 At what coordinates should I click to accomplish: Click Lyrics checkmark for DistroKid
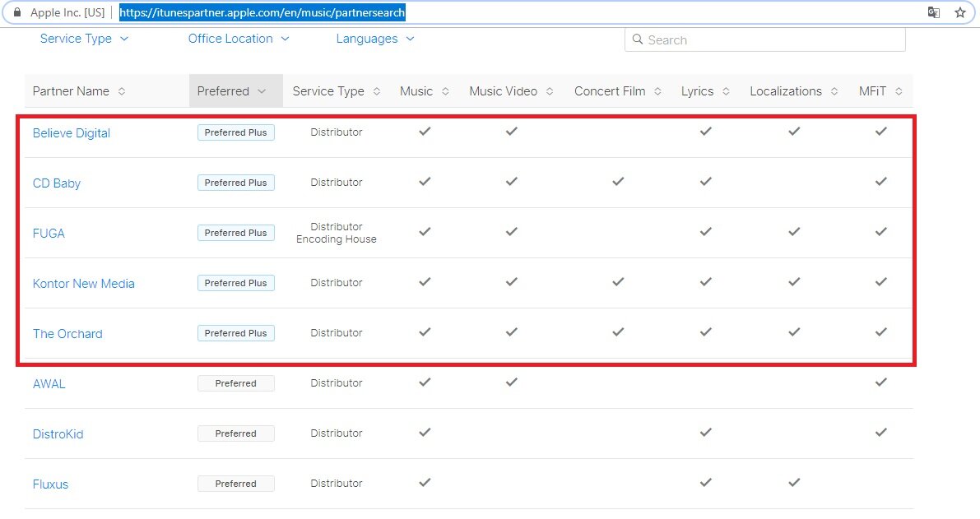point(706,432)
